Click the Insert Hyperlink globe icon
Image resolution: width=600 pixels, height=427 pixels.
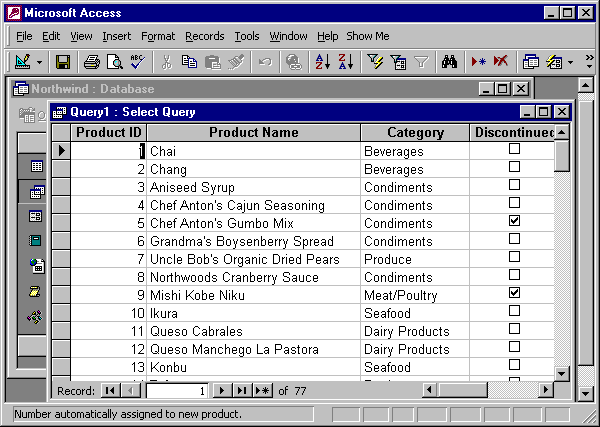[x=293, y=62]
